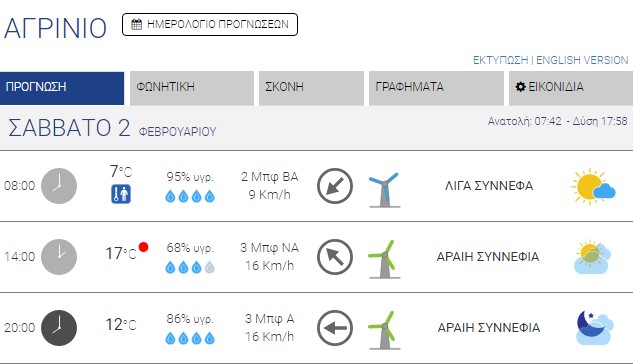Click the 08:00 wind direction arrow

335,186
